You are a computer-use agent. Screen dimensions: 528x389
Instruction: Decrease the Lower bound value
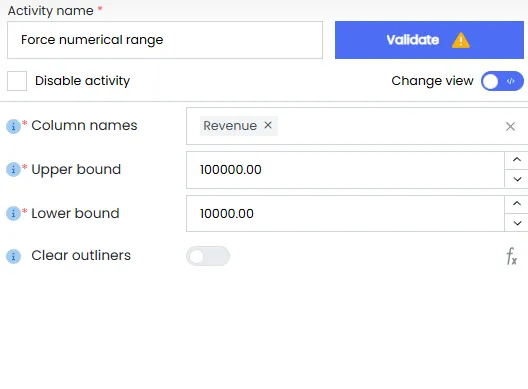pos(517,223)
